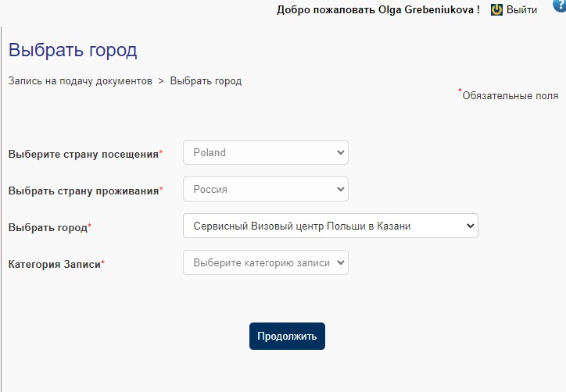Image resolution: width=566 pixels, height=392 pixels.
Task: Click the yellow power logout icon
Action: pos(496,9)
